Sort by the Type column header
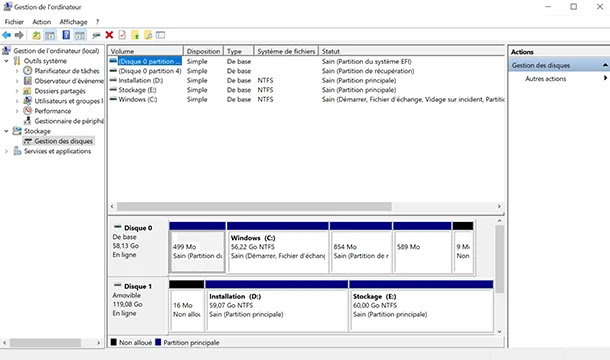Viewport: 610px width, 360px height. pyautogui.click(x=239, y=51)
